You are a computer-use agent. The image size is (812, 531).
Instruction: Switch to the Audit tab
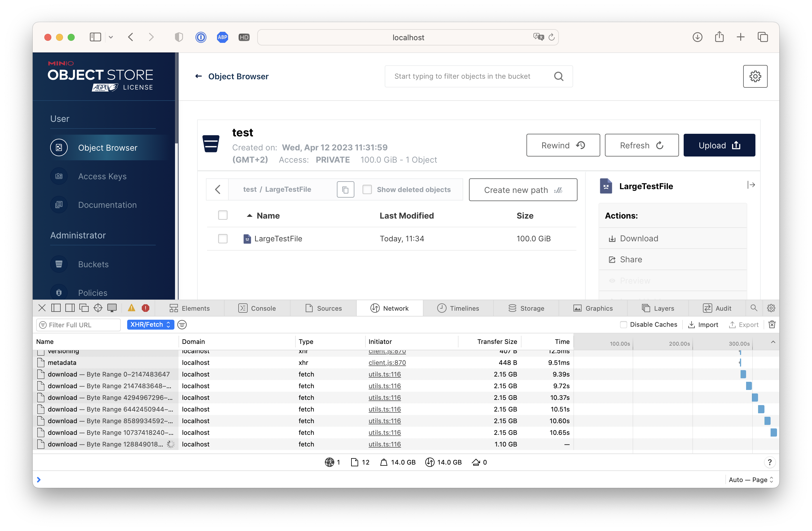[x=717, y=308]
